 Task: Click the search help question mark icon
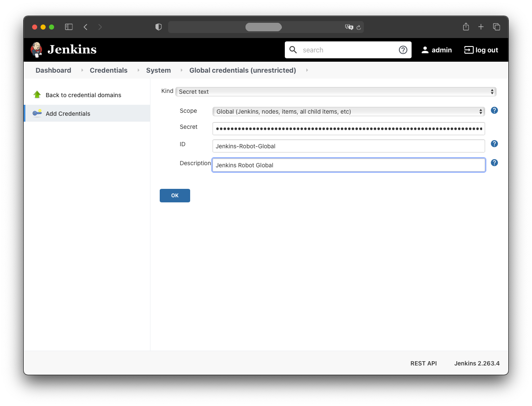(x=403, y=50)
